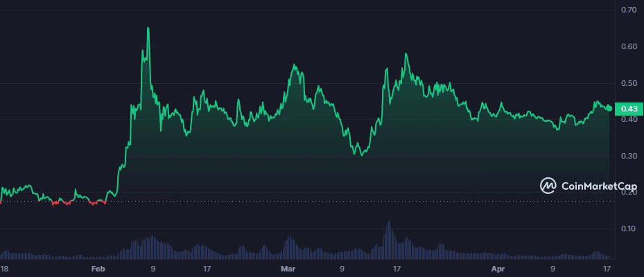This screenshot has width=644, height=277.
Task: Select the Feb label on the date axis
Action: (x=98, y=267)
